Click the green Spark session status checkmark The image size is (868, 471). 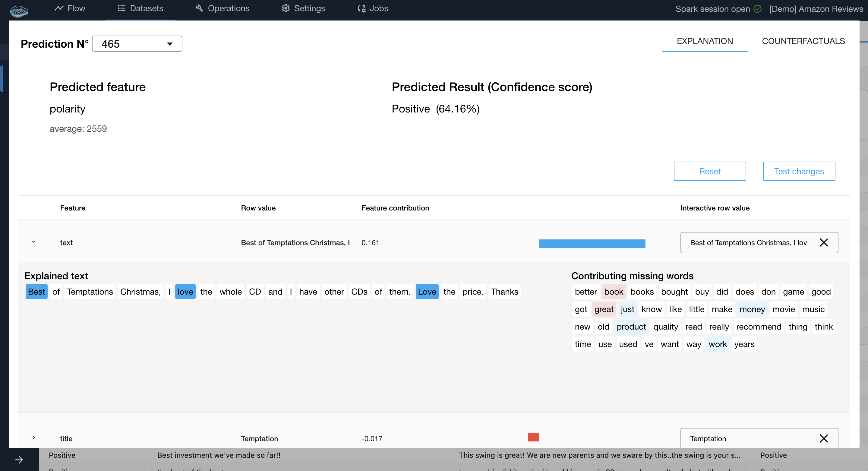tap(757, 9)
